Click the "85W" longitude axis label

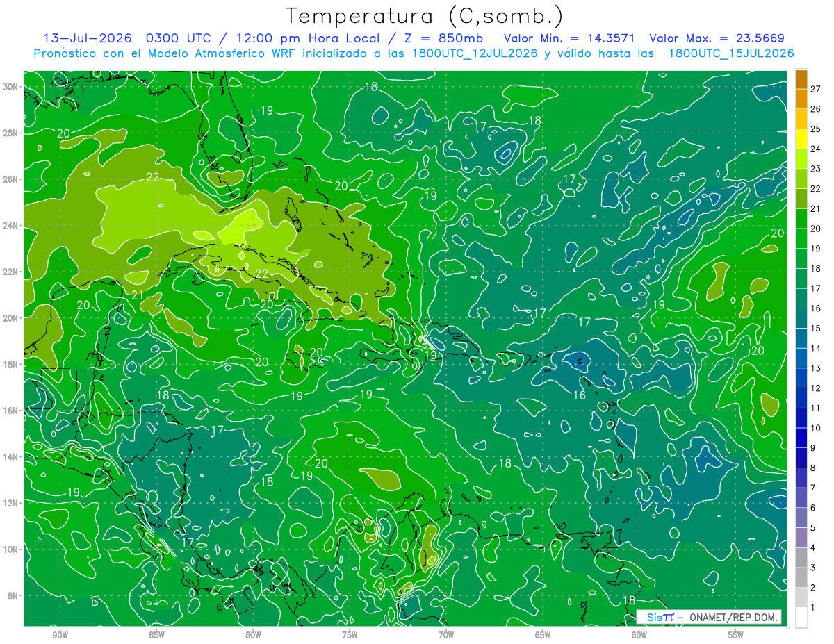click(x=156, y=635)
